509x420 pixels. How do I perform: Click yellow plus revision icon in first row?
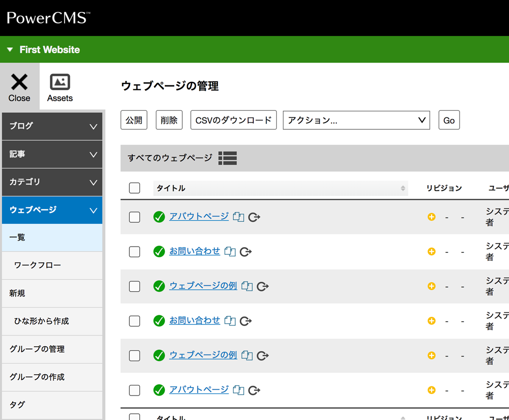click(x=432, y=217)
